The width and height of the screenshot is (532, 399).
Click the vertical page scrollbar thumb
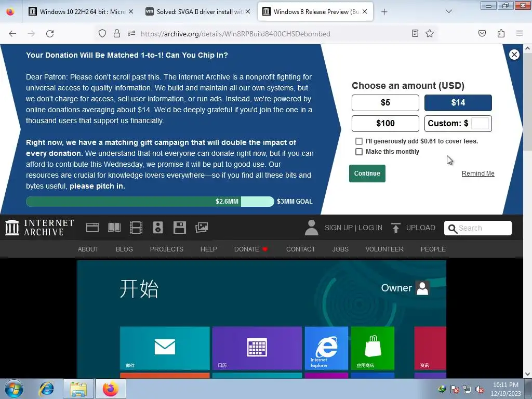528,101
